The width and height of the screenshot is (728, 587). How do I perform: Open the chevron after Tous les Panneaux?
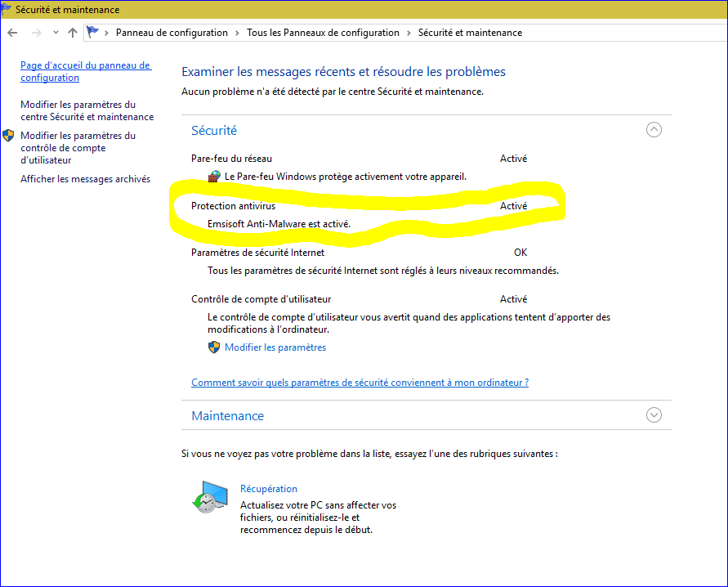pyautogui.click(x=409, y=33)
